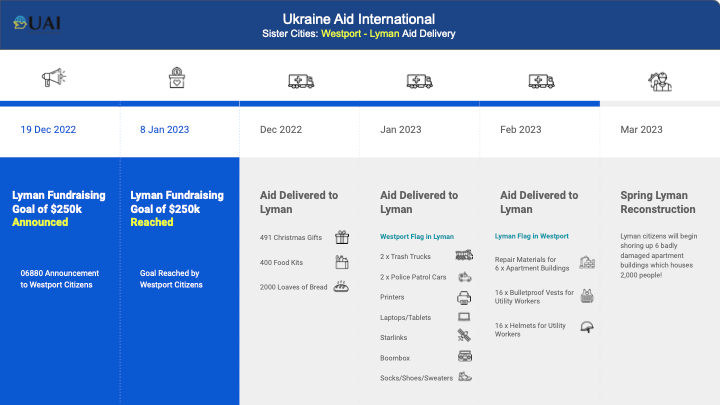Click the Mar 2023 timeline label
Screen dimensions: 720x405
tap(641, 129)
